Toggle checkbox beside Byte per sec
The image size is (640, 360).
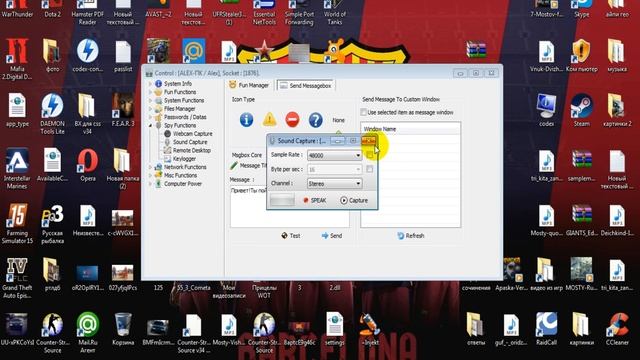click(369, 169)
